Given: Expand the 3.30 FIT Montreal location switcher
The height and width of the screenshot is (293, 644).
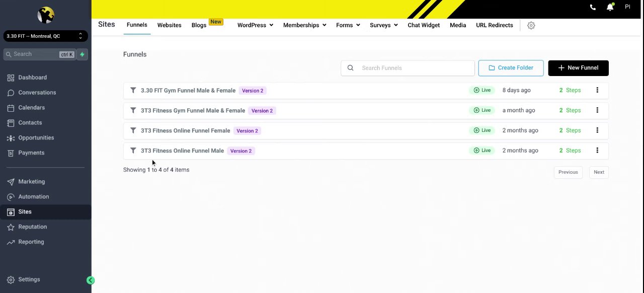Looking at the screenshot, I should [46, 36].
